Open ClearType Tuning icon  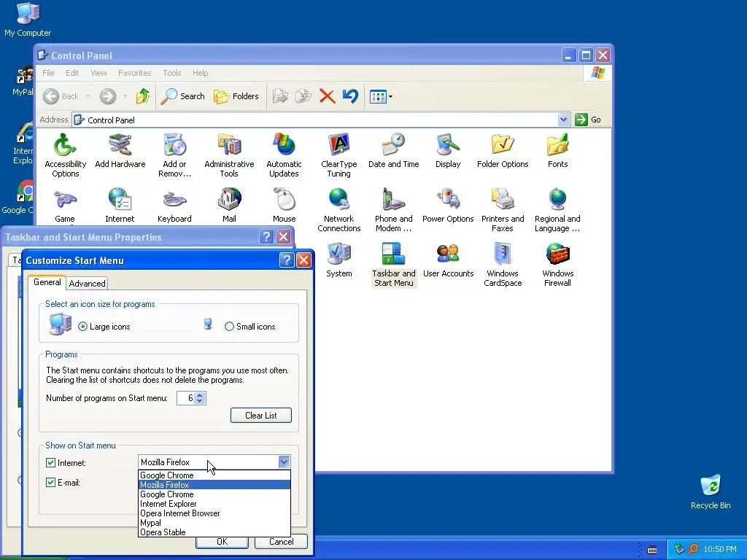pos(338,156)
